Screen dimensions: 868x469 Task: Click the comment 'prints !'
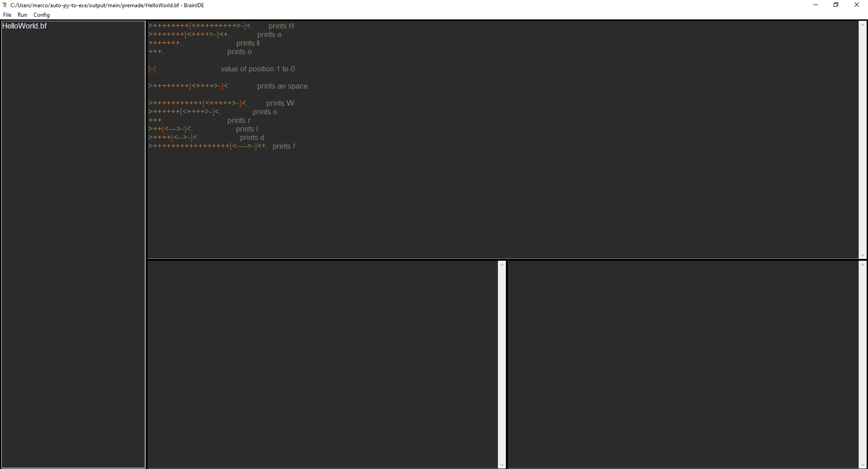point(284,146)
